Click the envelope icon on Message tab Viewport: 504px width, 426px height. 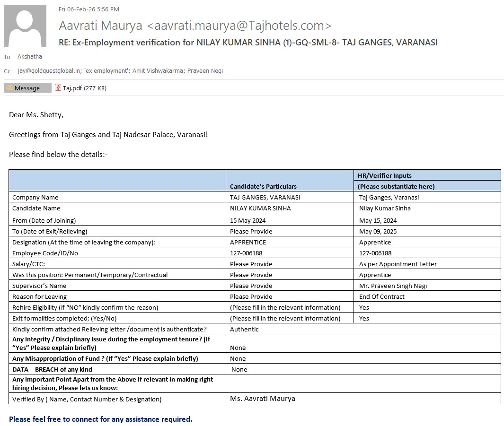(x=9, y=88)
